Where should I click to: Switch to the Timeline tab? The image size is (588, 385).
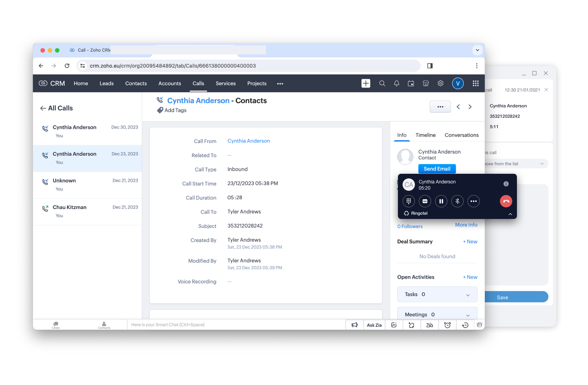click(425, 135)
